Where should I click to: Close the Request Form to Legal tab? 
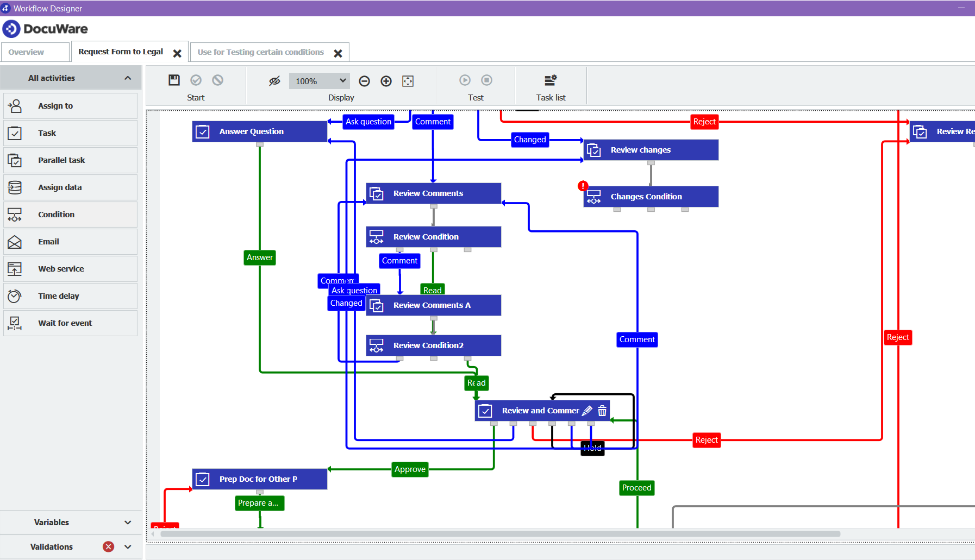[x=177, y=53]
